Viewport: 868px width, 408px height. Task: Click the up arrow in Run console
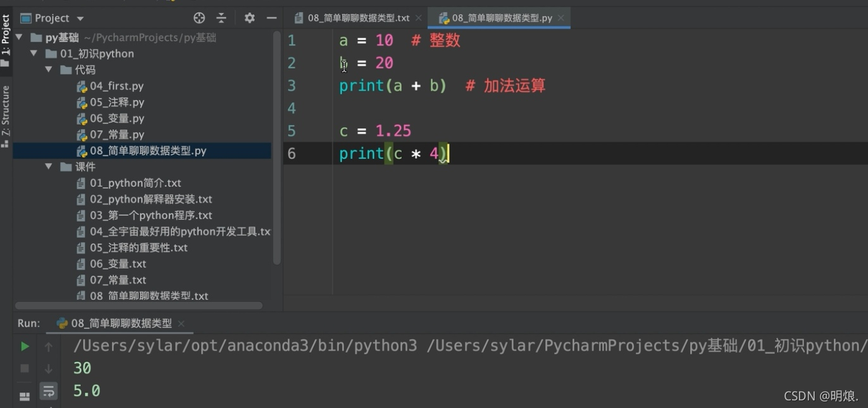coord(49,346)
